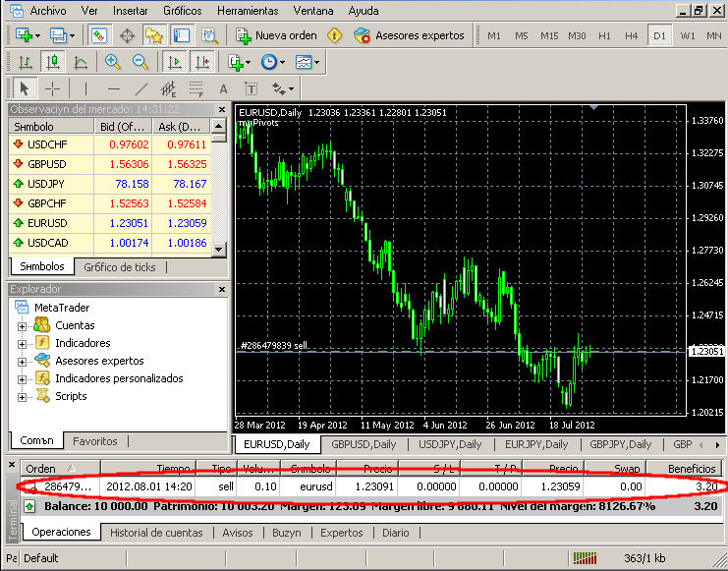Open the chart periodicity clock dropdown
Image resolution: width=728 pixels, height=571 pixels.
tap(272, 62)
